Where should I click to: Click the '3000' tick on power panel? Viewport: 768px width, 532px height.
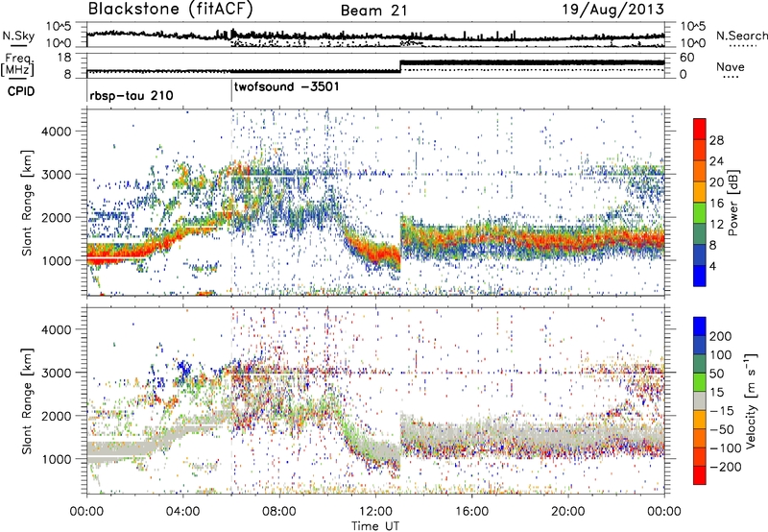pyautogui.click(x=56, y=175)
